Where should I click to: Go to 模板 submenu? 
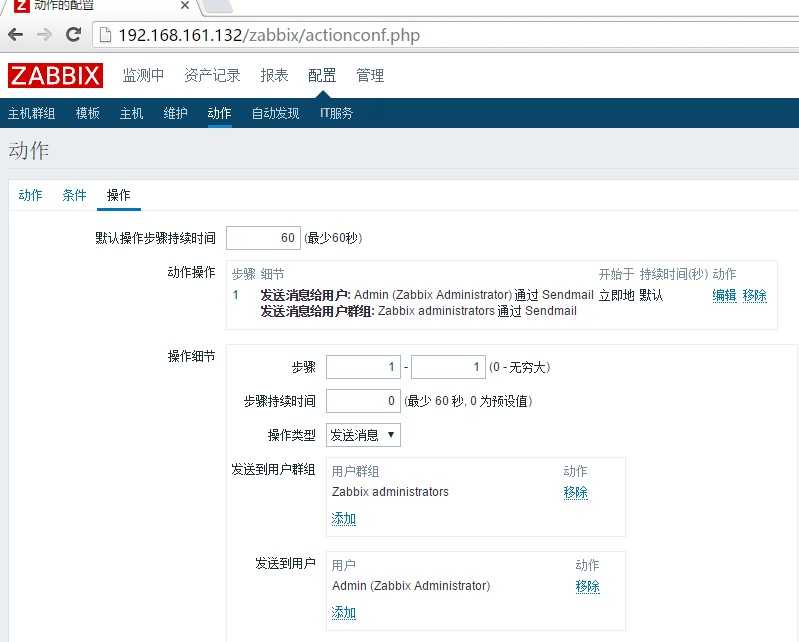click(88, 113)
